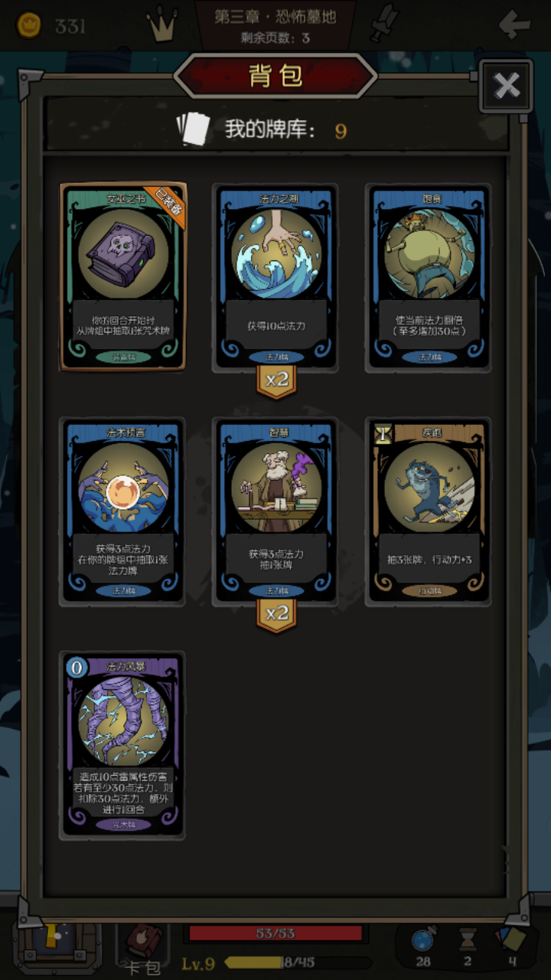Select the equipped skull spellbook card
The image size is (551, 980).
pos(122,277)
